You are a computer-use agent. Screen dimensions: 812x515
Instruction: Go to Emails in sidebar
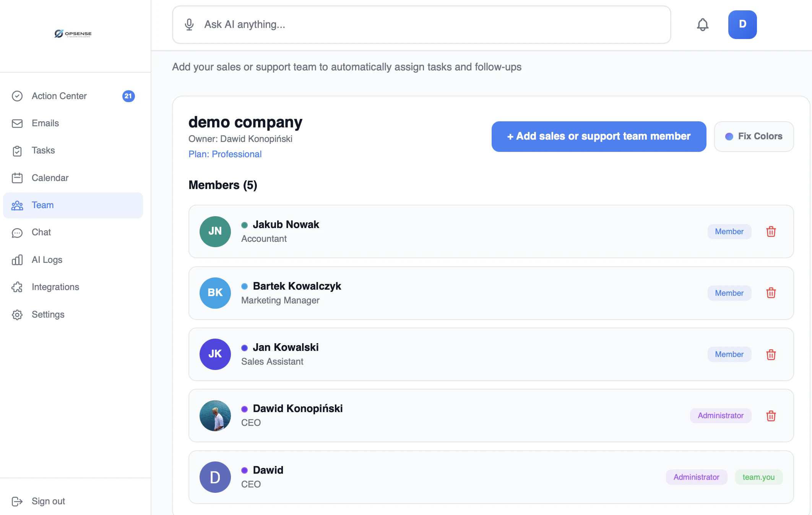click(45, 123)
